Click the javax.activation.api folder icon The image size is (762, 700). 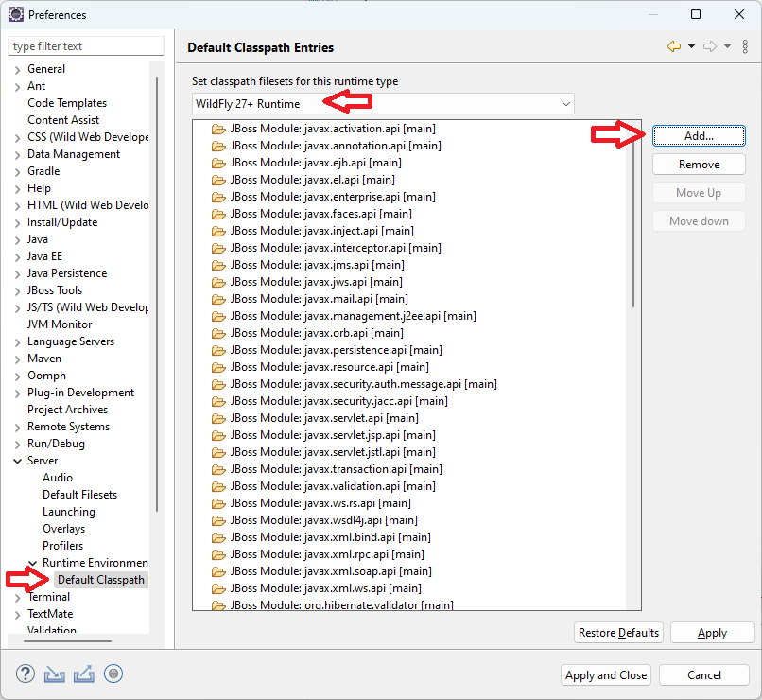tap(218, 129)
